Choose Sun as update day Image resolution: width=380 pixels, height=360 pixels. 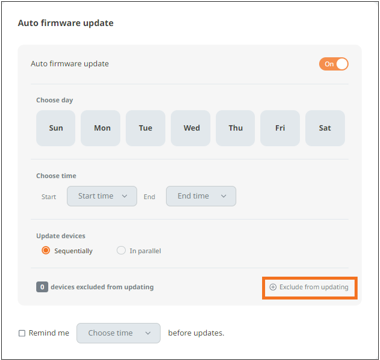56,128
